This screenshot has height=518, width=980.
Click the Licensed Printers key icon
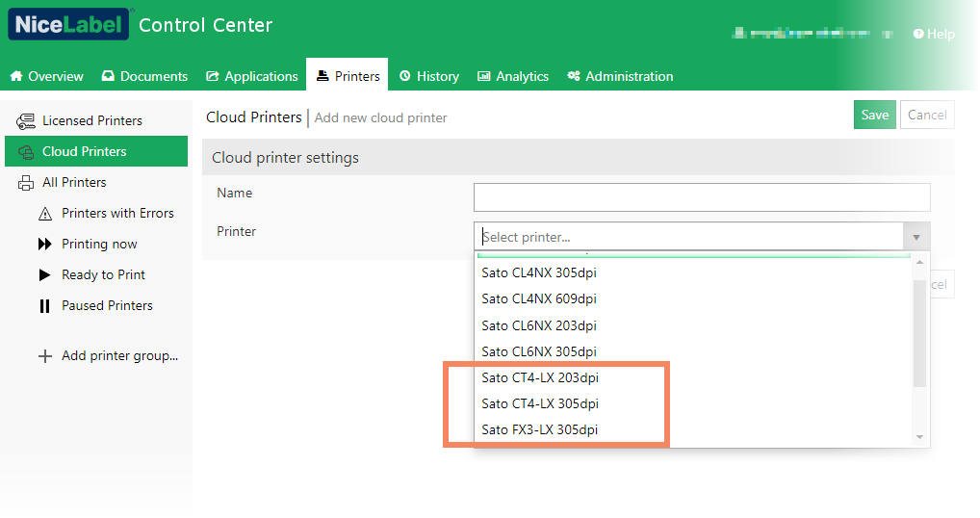(x=26, y=121)
